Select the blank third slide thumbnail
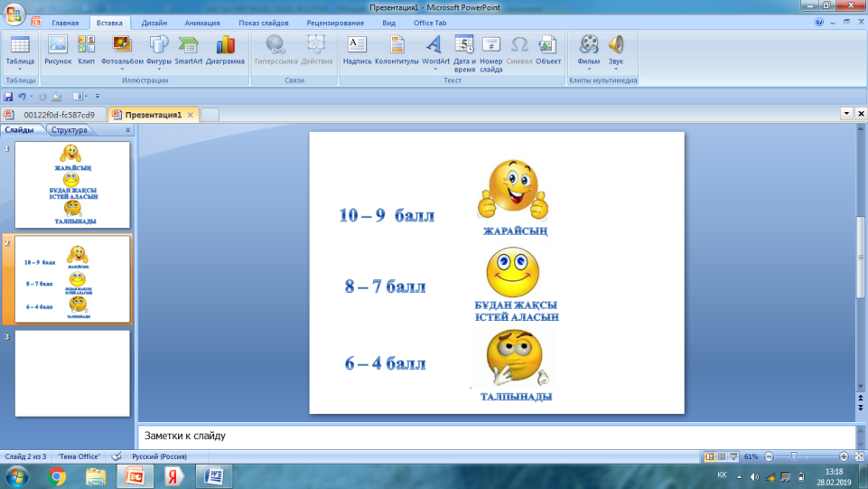The height and width of the screenshot is (489, 868). tap(72, 372)
